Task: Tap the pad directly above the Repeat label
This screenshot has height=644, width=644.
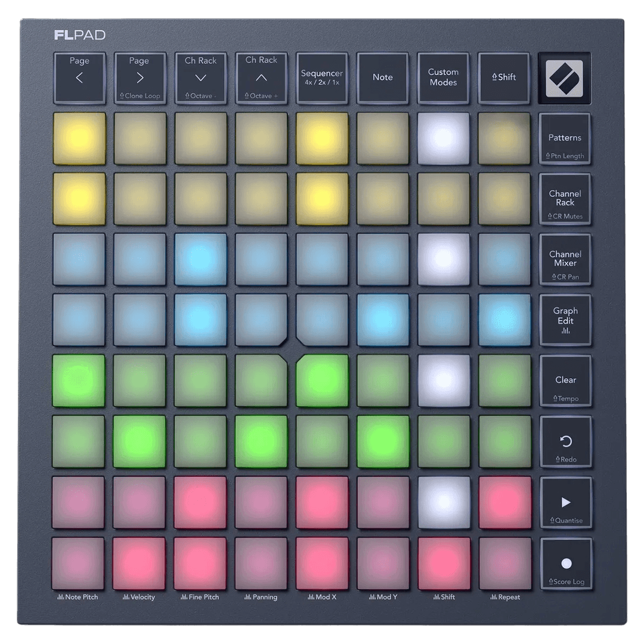Action: point(505,563)
